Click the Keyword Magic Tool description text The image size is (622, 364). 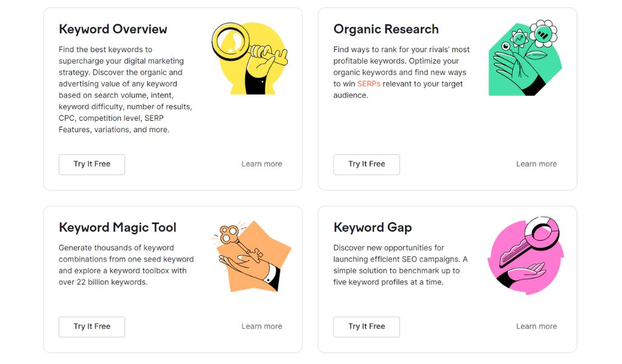(x=126, y=265)
